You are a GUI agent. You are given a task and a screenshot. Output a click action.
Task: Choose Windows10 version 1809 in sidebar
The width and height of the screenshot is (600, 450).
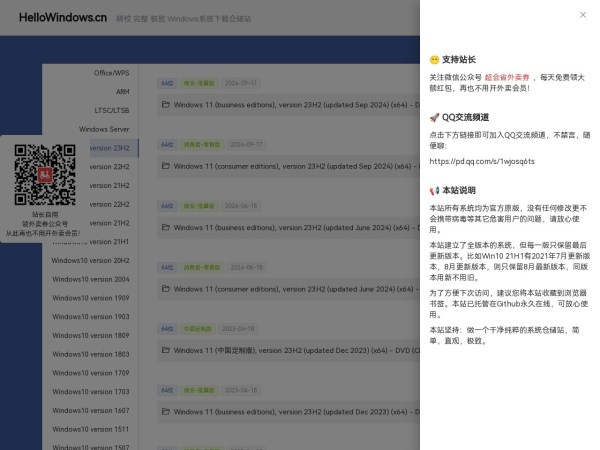tap(91, 335)
